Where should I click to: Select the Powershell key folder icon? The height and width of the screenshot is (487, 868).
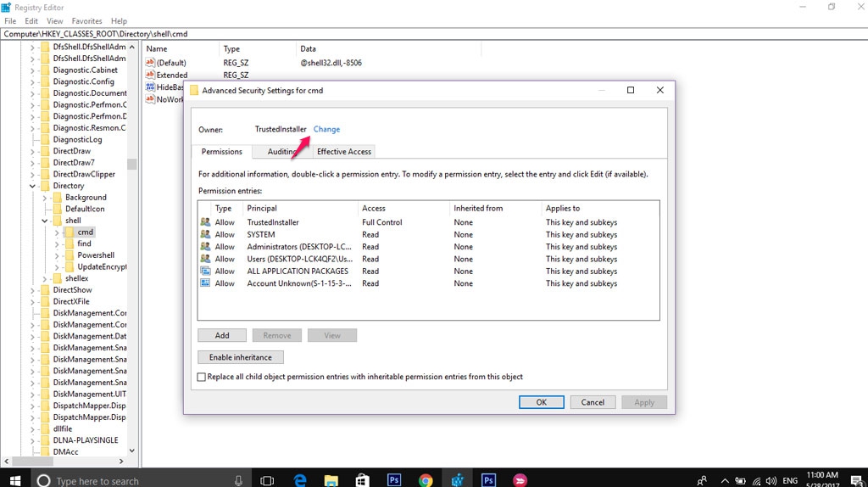point(70,255)
